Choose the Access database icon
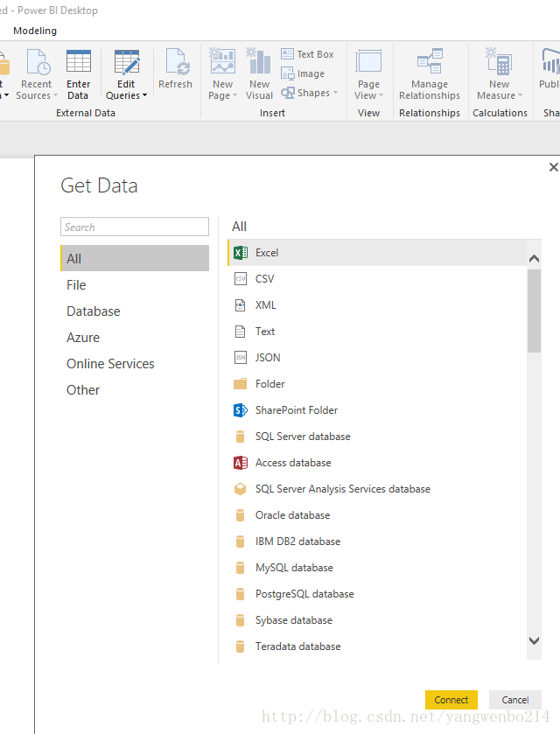Viewport: 560px width, 734px height. pos(241,463)
